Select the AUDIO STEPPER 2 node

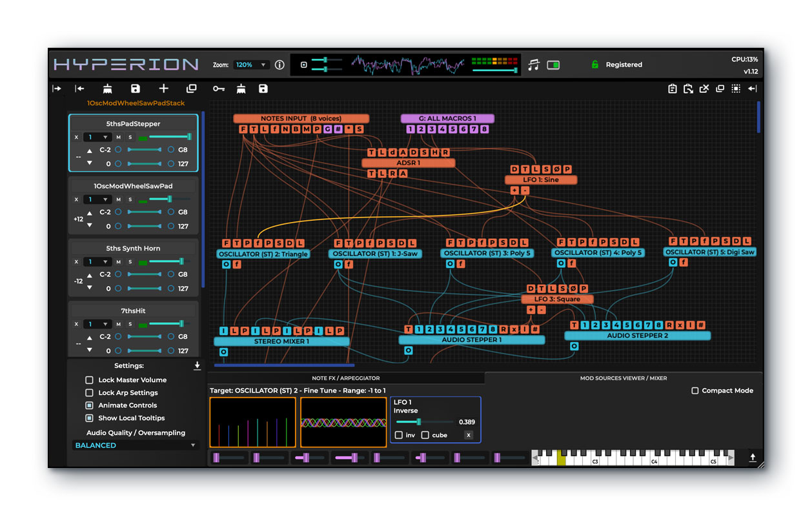[x=638, y=336]
